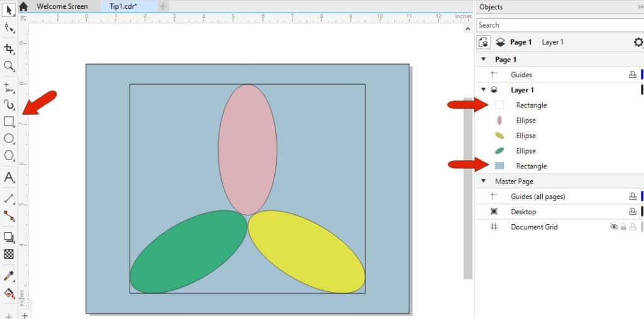The width and height of the screenshot is (644, 319).
Task: Click the canvas vertical scrollbar thumb
Action: pos(468,188)
